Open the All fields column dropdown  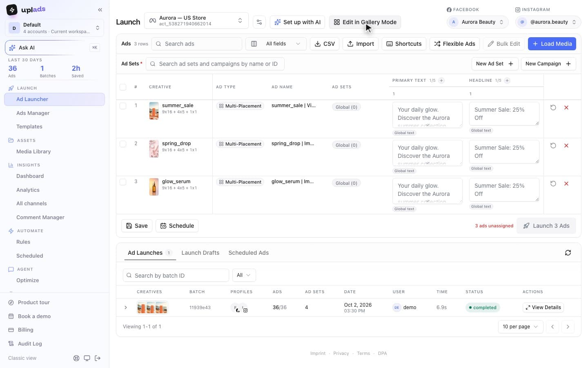(276, 44)
